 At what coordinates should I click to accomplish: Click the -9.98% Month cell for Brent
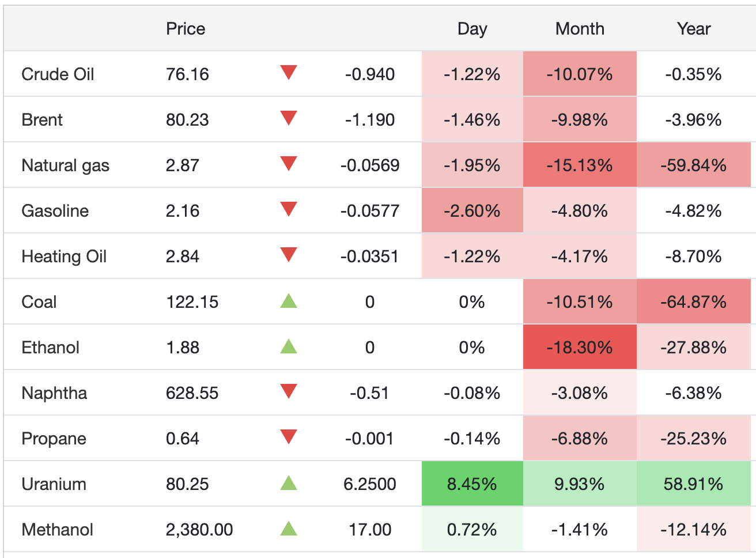580,119
